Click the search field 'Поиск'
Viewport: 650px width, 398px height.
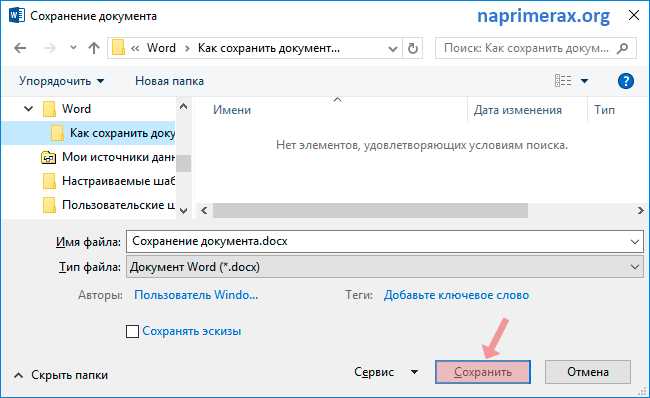point(526,48)
